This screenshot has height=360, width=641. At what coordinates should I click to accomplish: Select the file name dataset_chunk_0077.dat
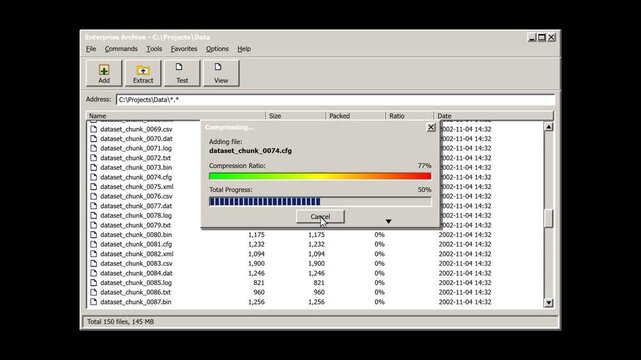(136, 206)
